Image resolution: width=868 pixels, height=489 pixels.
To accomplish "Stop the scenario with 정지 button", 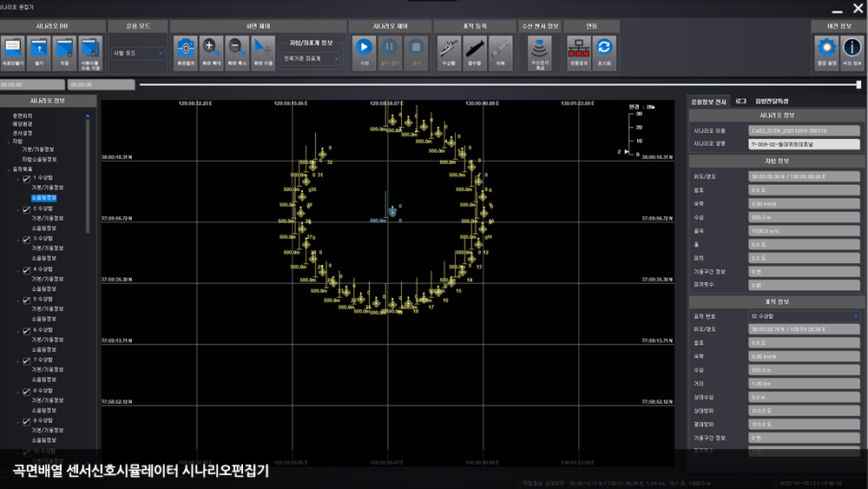I will pos(417,53).
